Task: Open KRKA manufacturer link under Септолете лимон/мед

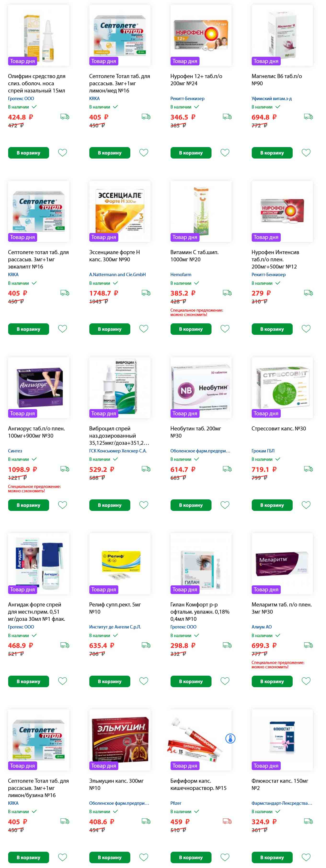Action: pos(94,98)
